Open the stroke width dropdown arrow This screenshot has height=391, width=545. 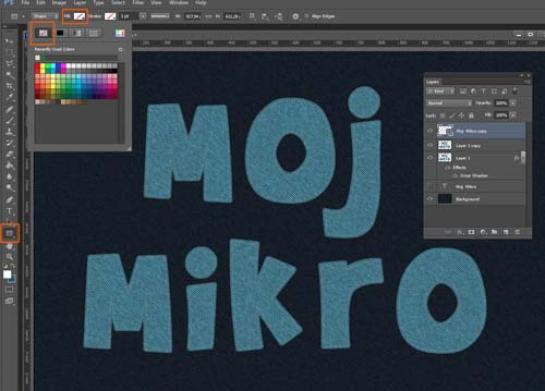coord(143,16)
